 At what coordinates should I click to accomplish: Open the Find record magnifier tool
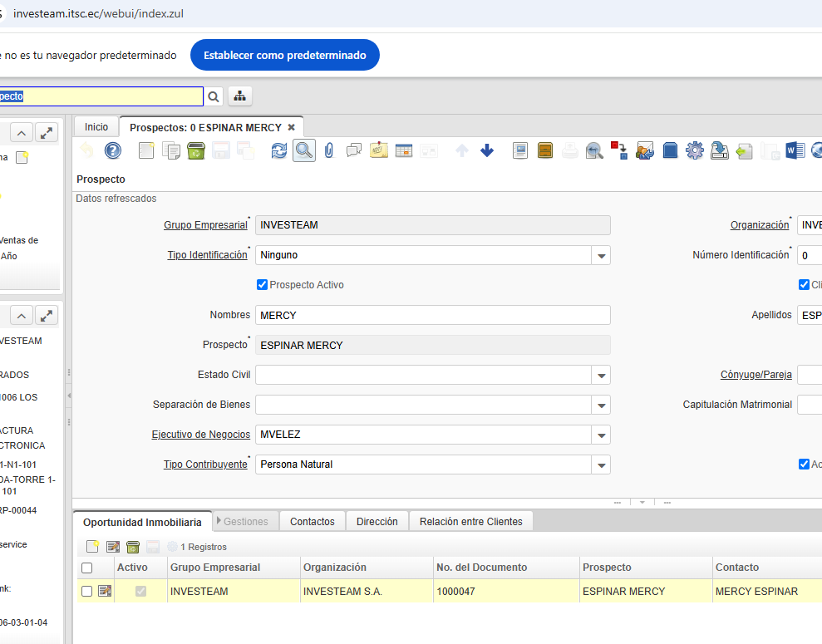304,150
